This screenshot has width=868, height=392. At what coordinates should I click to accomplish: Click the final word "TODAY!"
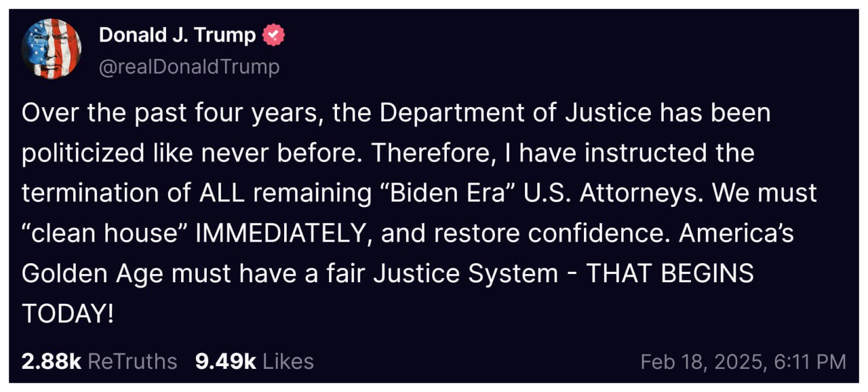click(68, 313)
